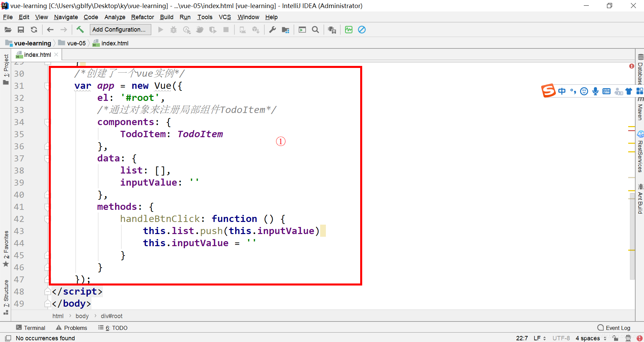Viewport: 644px width, 342px height.
Task: Open the Event Log
Action: [x=614, y=328]
